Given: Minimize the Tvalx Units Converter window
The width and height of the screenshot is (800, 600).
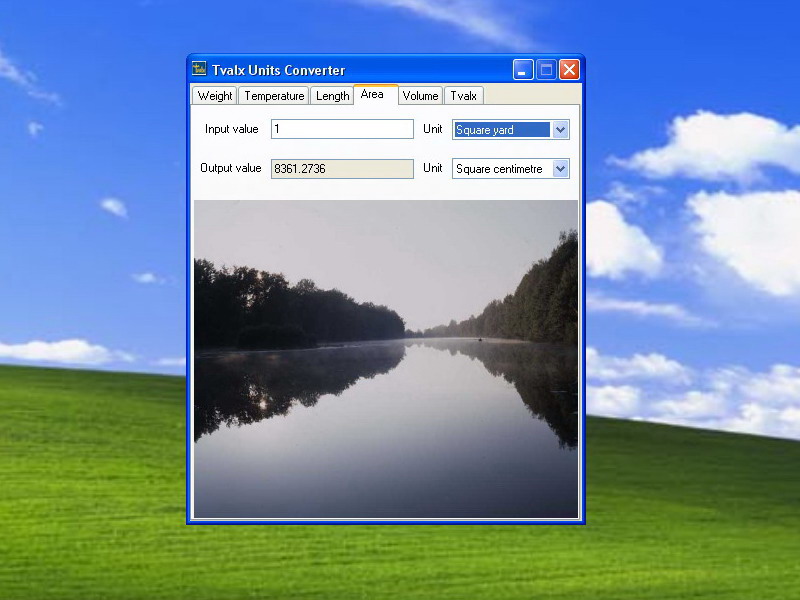Looking at the screenshot, I should 523,70.
